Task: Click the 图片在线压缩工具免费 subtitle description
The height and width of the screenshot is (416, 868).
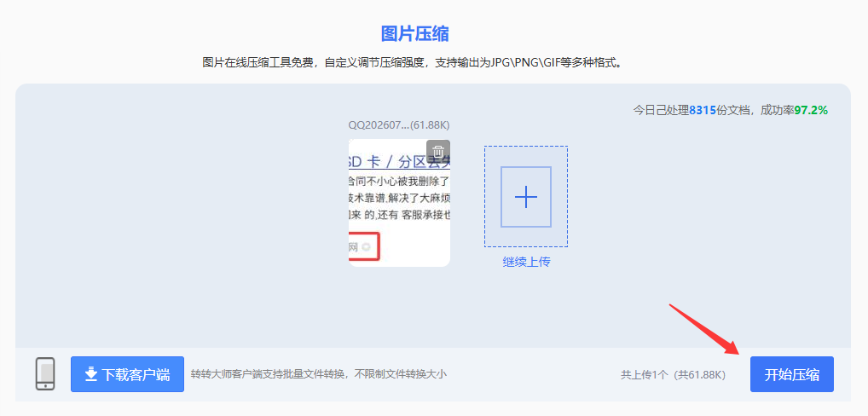Action: [x=414, y=62]
